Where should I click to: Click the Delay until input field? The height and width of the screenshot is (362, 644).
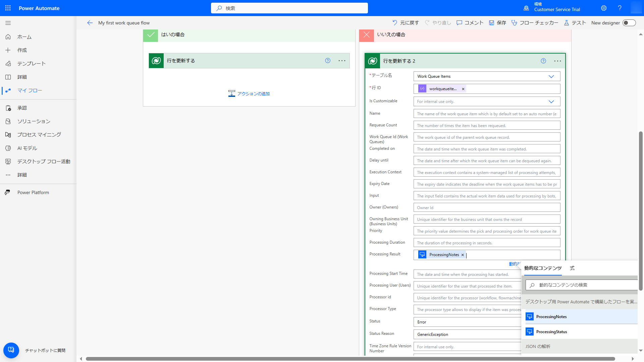pos(487,161)
